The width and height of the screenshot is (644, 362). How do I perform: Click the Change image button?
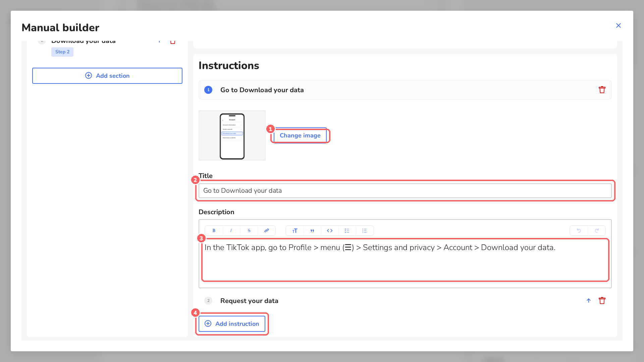click(300, 135)
